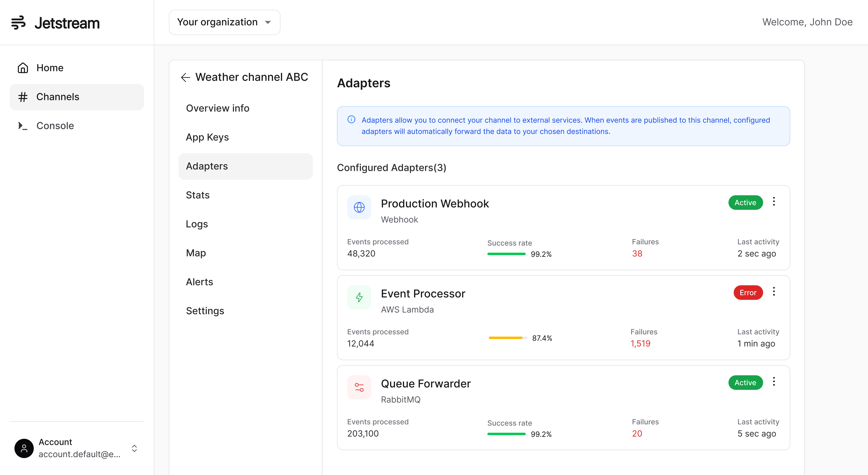Image resolution: width=868 pixels, height=475 pixels.
Task: Open the App Keys section
Action: [246, 137]
